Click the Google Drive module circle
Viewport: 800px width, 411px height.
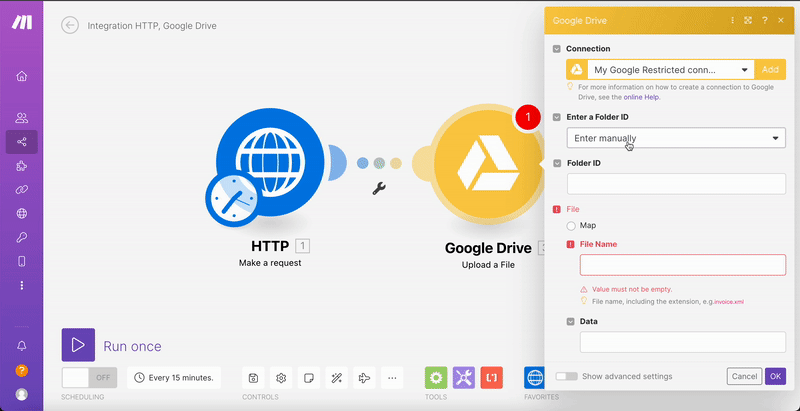pyautogui.click(x=487, y=163)
